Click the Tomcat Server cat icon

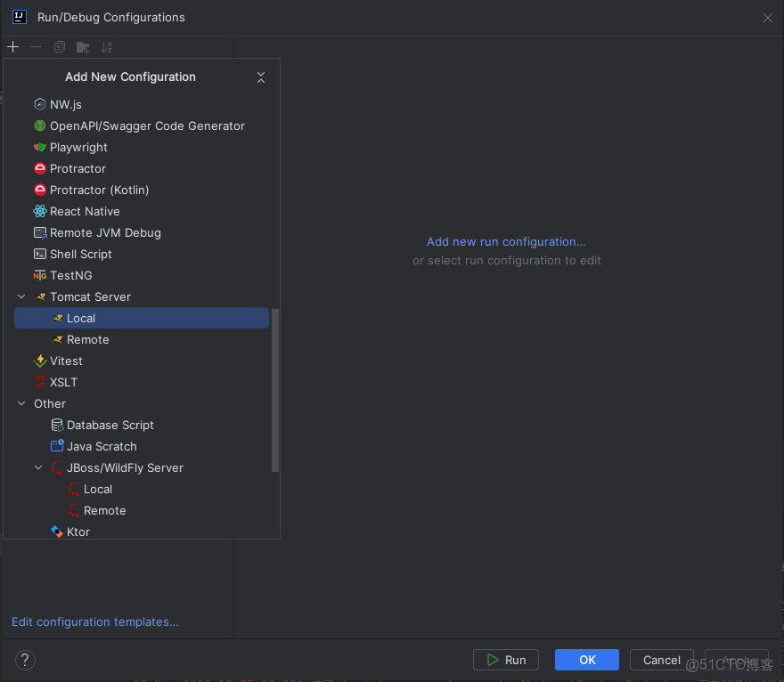pos(40,296)
